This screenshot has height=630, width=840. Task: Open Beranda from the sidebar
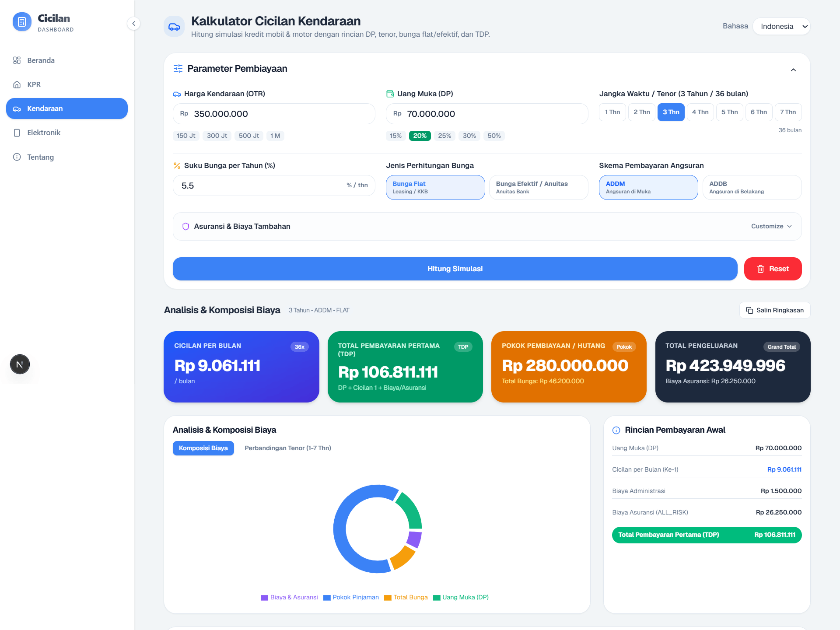coord(67,60)
